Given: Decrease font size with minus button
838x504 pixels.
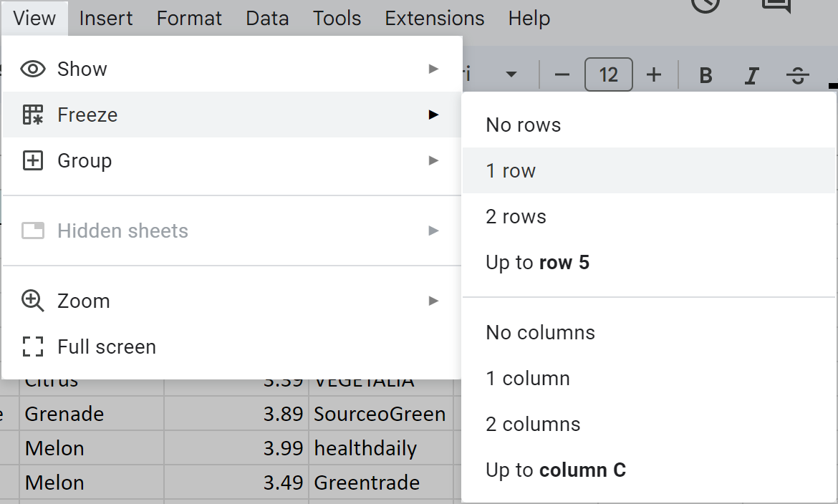Looking at the screenshot, I should pos(562,75).
